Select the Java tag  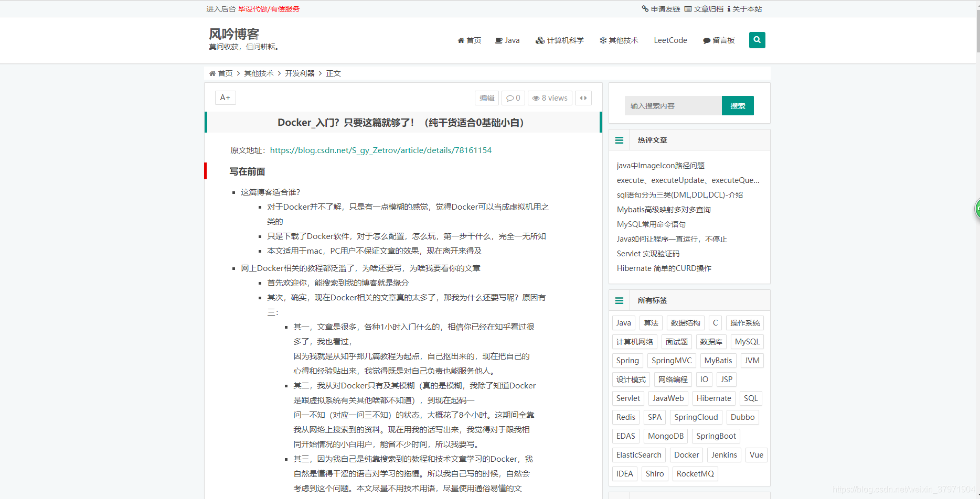(624, 323)
